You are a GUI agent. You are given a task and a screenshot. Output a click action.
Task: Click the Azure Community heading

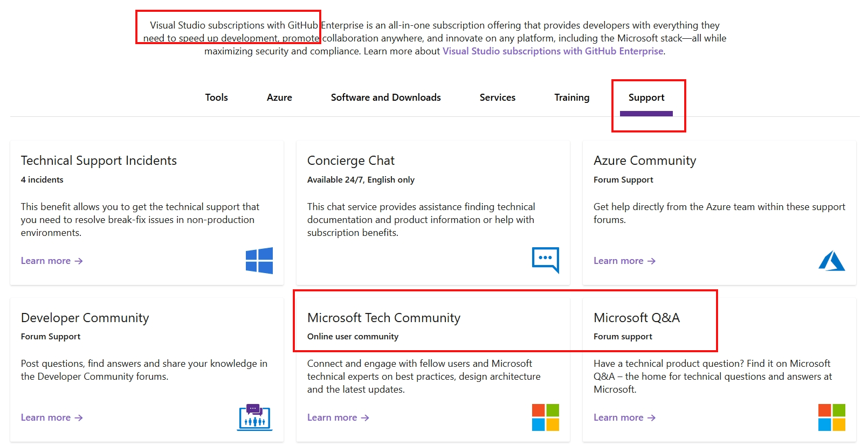point(645,161)
